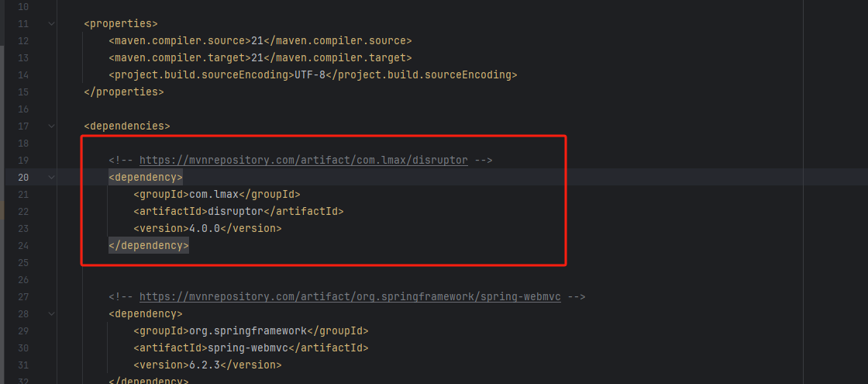This screenshot has width=868, height=384.
Task: Click line number 14 in the gutter
Action: click(22, 74)
